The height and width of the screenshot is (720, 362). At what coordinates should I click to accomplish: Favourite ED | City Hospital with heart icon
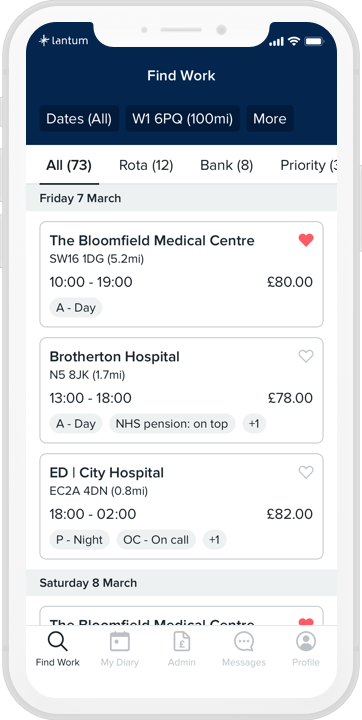(x=306, y=472)
